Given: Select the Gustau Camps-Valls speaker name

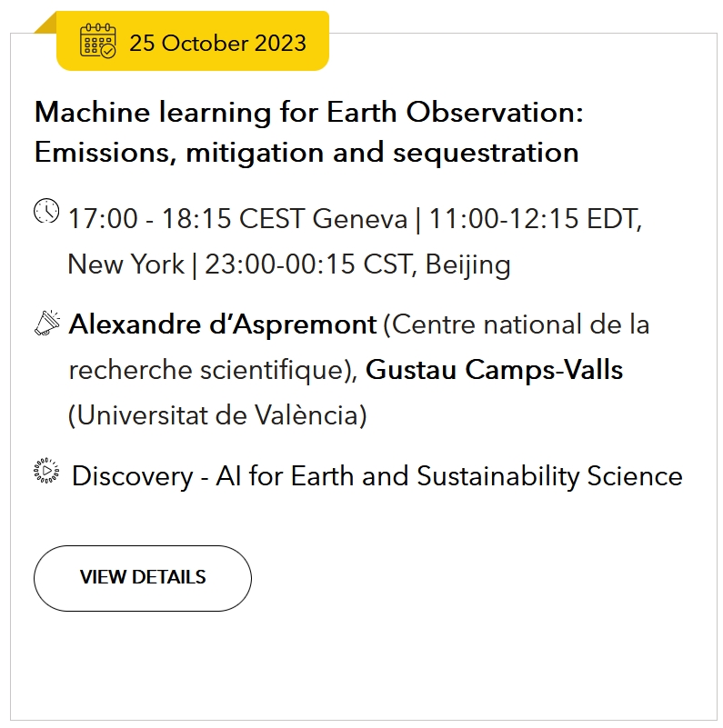Looking at the screenshot, I should coord(495,370).
